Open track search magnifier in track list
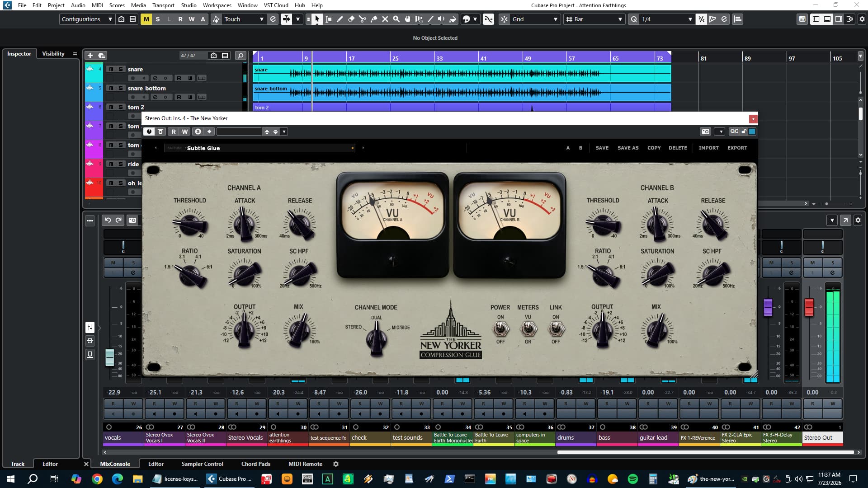This screenshot has height=488, width=868. [241, 56]
